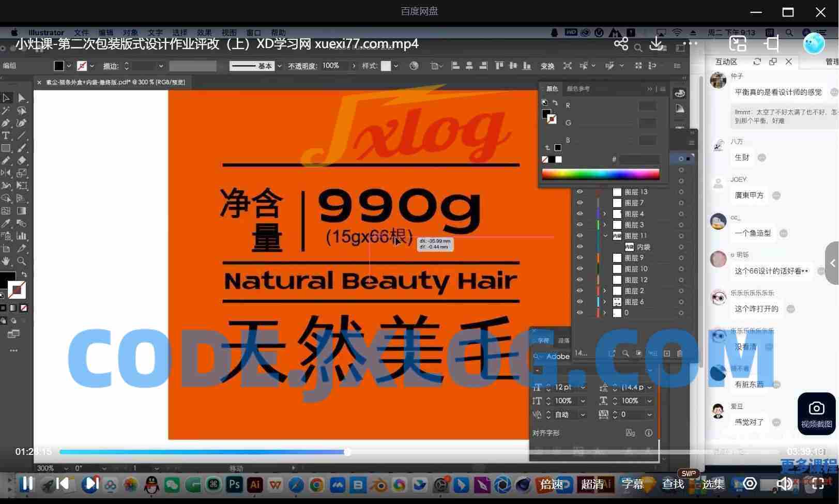Open Illustrator from the Dock
839x504 pixels.
tap(255, 484)
